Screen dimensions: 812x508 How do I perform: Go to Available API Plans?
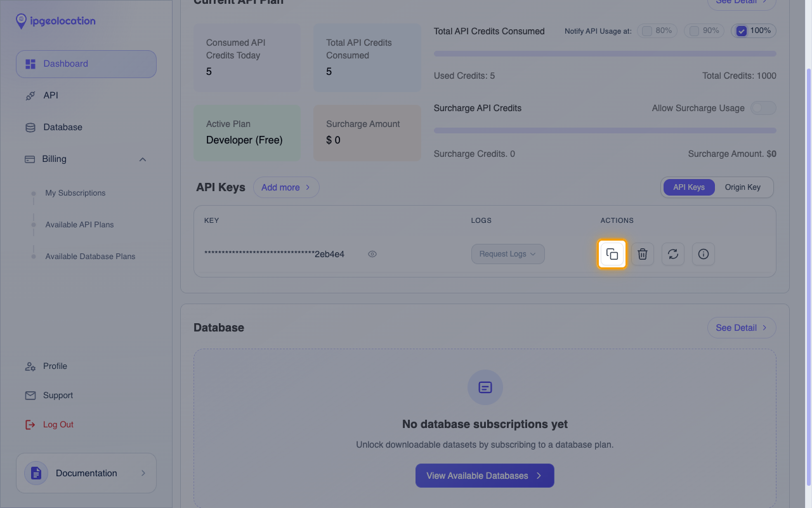point(79,225)
